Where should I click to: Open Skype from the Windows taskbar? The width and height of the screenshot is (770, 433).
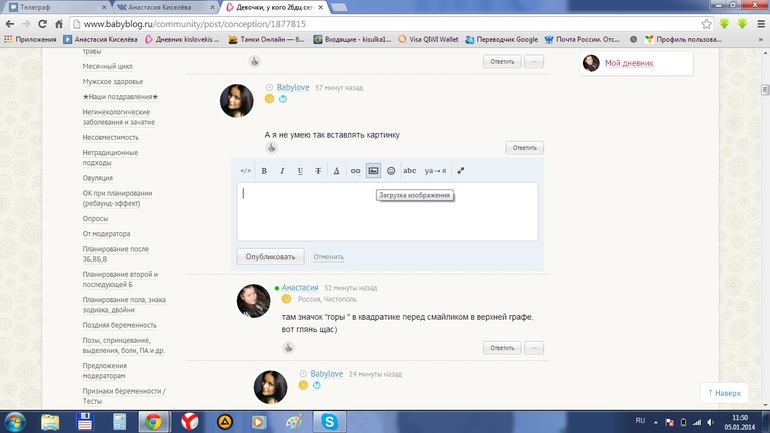point(328,422)
